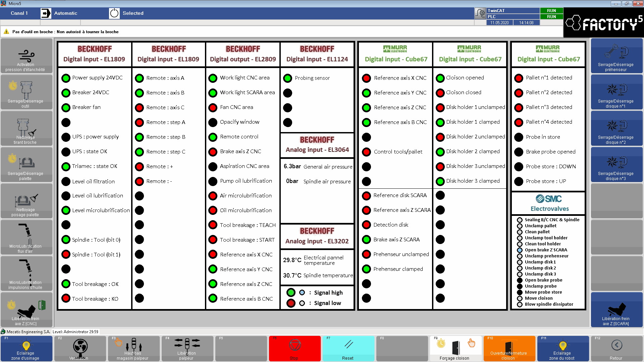This screenshot has height=362, width=644.
Task: Open Haut/bas magasin palpeur (F3)
Action: [x=133, y=349]
